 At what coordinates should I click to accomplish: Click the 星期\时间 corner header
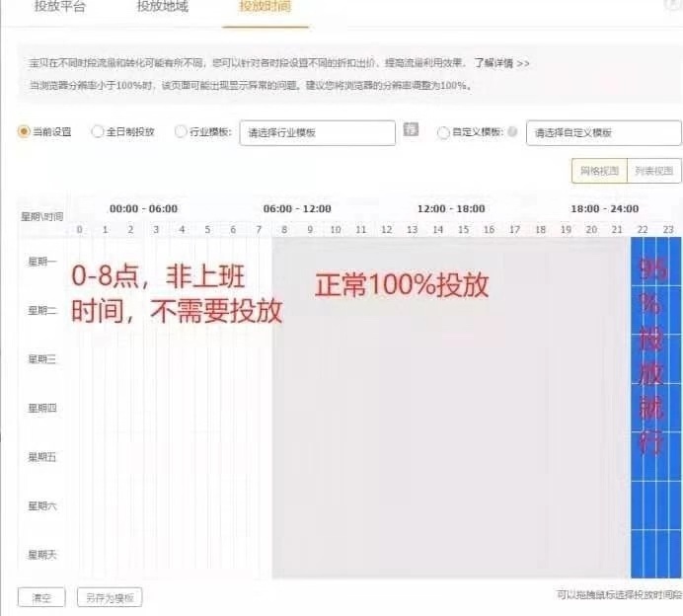point(42,216)
